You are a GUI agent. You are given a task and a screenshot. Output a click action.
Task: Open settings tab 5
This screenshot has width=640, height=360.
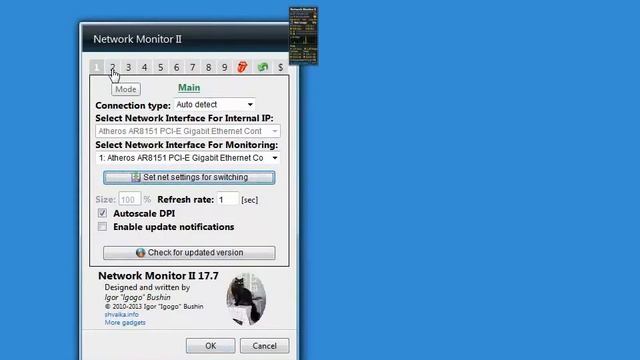pyautogui.click(x=160, y=67)
